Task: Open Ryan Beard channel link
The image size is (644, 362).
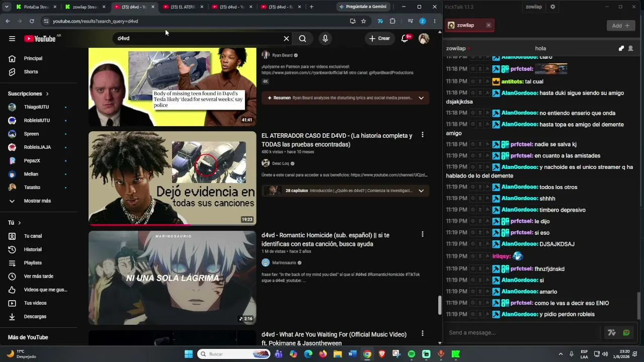Action: 282,55
